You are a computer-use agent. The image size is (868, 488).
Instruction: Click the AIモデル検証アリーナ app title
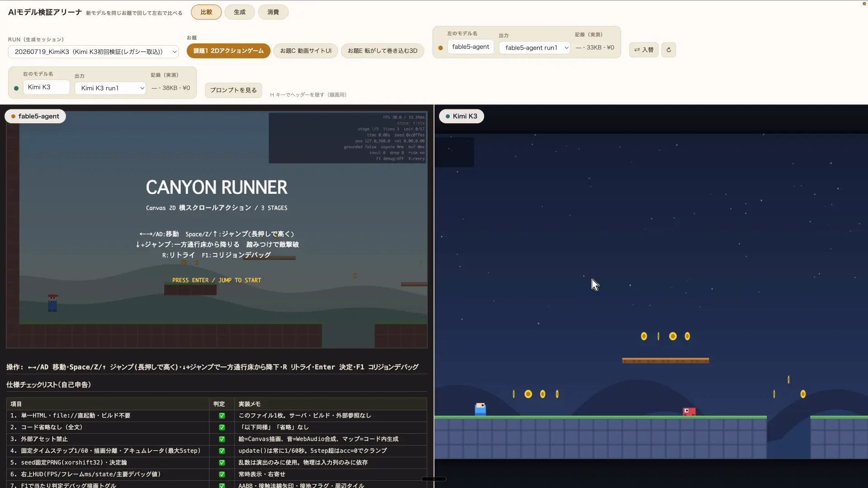point(45,12)
